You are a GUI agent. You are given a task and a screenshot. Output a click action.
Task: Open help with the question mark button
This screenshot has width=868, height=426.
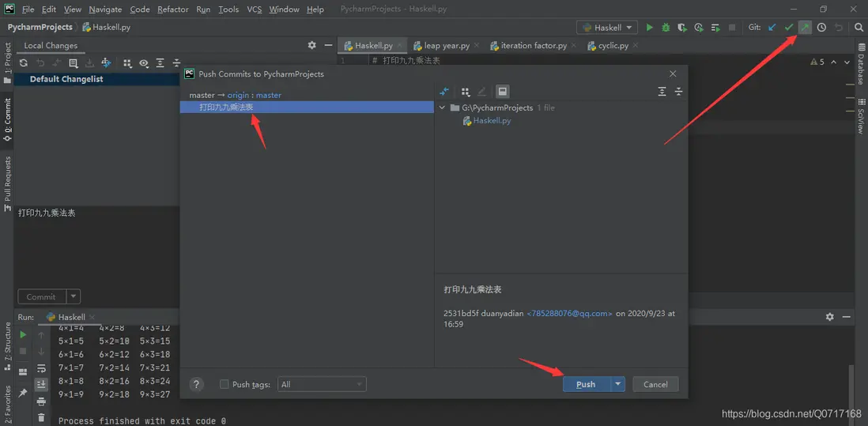coord(197,384)
